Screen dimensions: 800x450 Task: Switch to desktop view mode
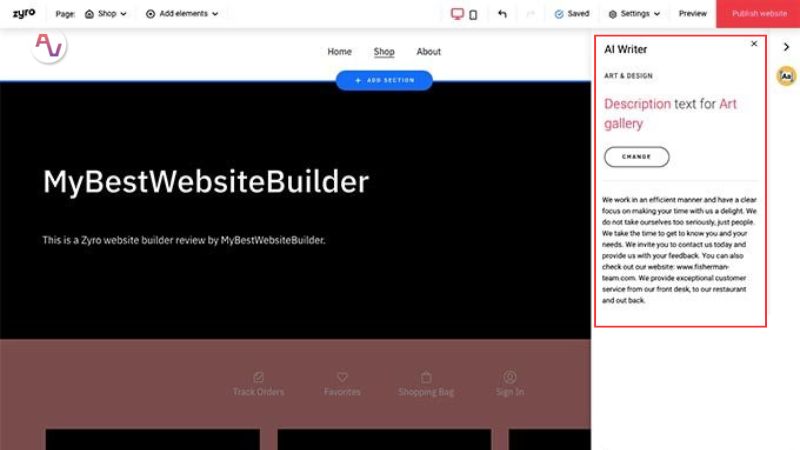[x=458, y=14]
